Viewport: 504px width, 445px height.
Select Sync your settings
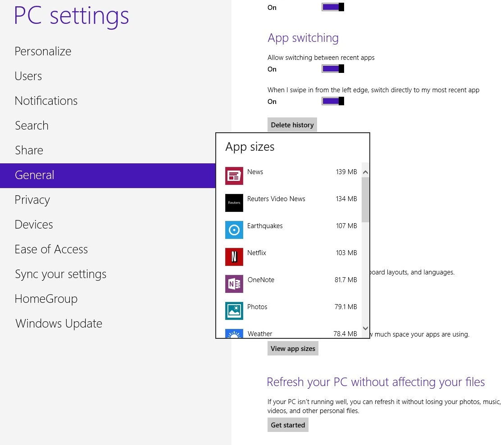60,274
